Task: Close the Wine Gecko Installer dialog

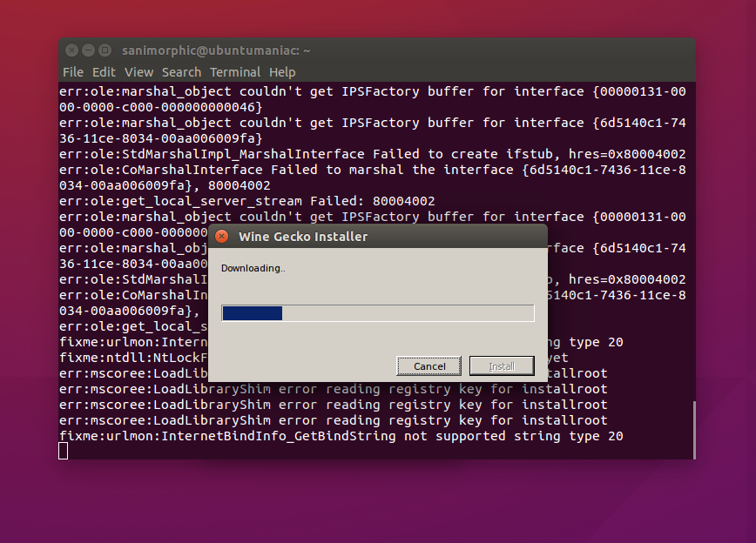Action: pos(222,237)
